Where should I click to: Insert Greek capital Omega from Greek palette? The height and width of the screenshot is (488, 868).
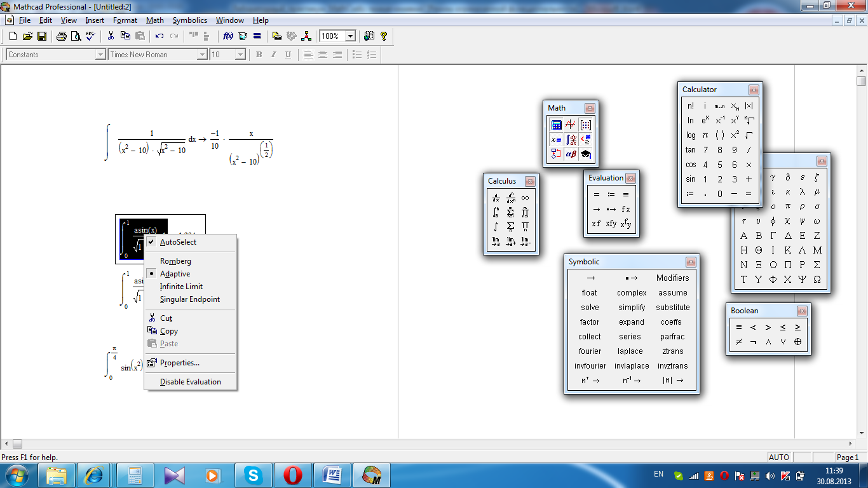pos(817,280)
